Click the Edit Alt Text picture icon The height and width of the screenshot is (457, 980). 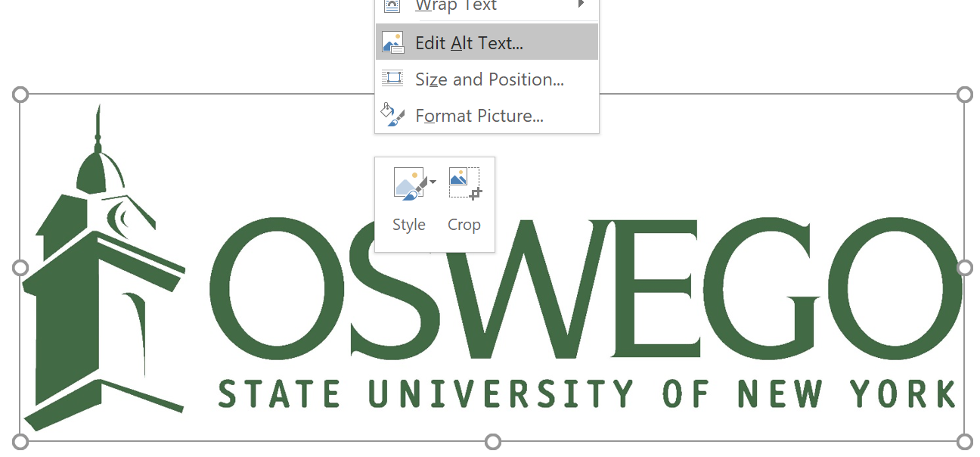click(392, 42)
